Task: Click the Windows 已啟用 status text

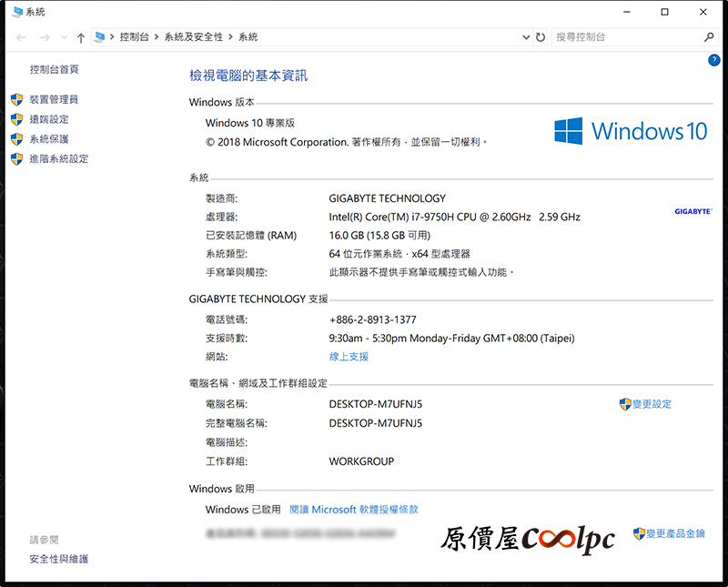Action: (x=243, y=510)
